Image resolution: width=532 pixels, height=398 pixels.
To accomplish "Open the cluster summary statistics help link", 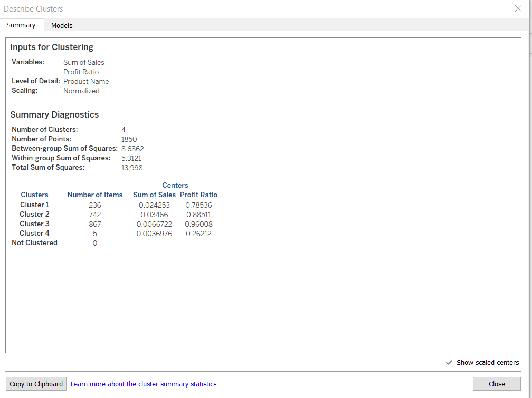I will [144, 384].
